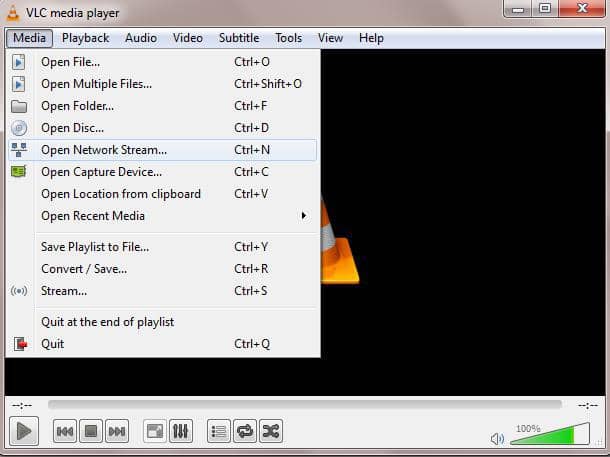Click the Previous media button
Screen dimensions: 610x457
pos(65,431)
